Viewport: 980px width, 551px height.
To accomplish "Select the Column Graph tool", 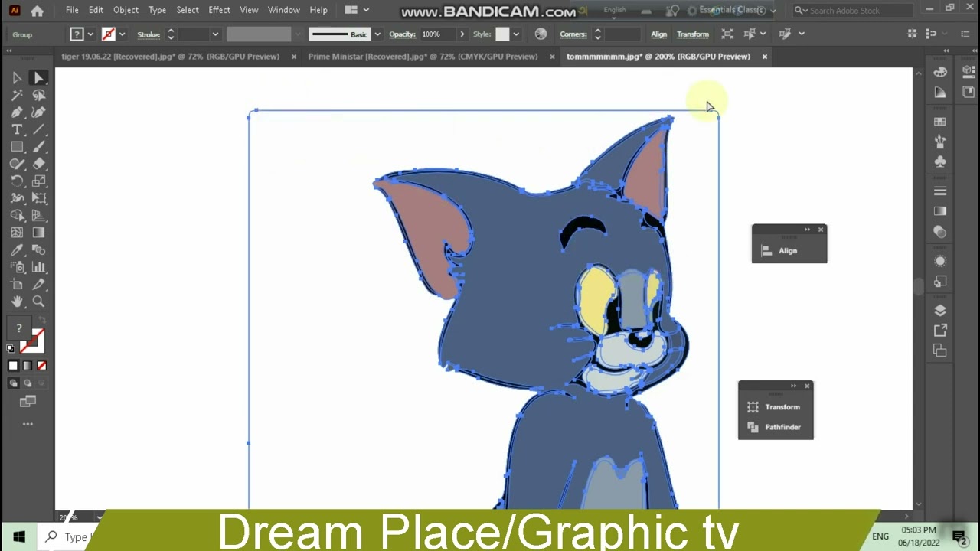I will pos(38,267).
